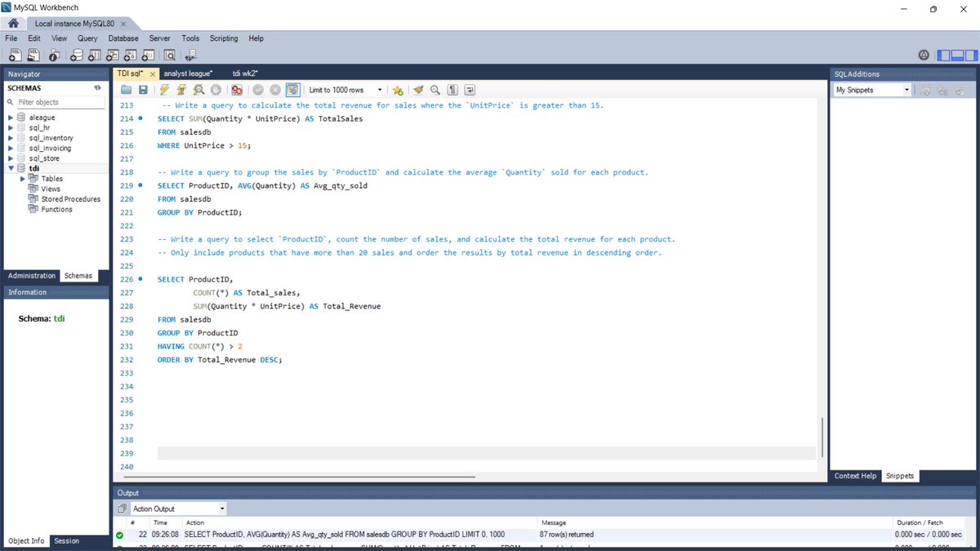Expand the sql_inventory schema

11,138
